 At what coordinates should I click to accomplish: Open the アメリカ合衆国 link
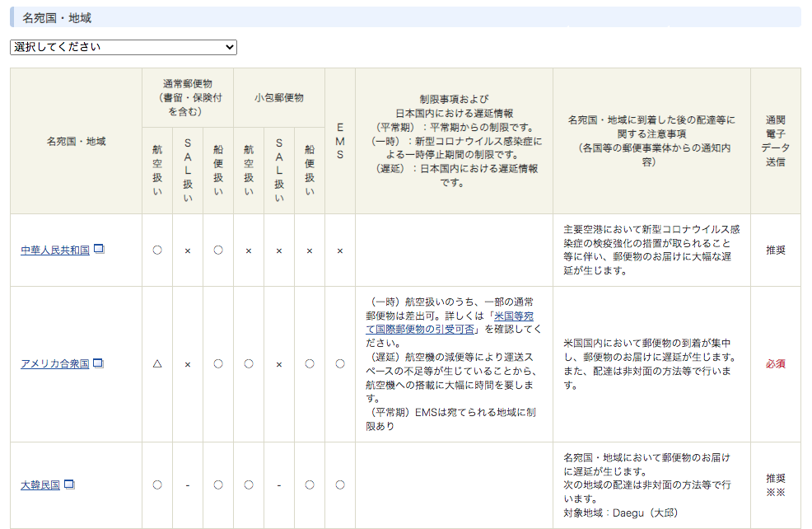(x=55, y=363)
